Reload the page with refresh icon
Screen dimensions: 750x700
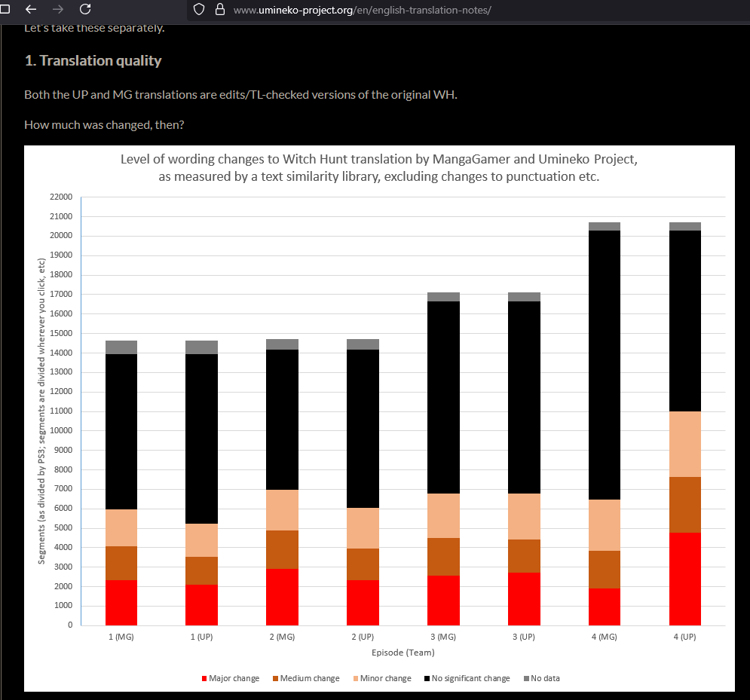[85, 9]
